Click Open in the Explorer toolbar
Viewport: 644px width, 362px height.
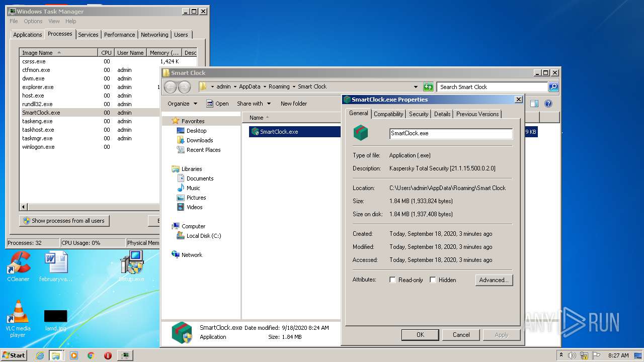[x=217, y=104]
